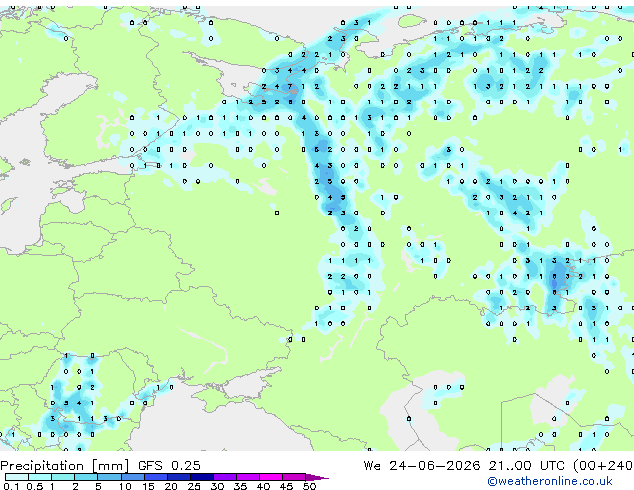
Task: Select the 15–20 mm legend color swatch
Action: (155, 477)
